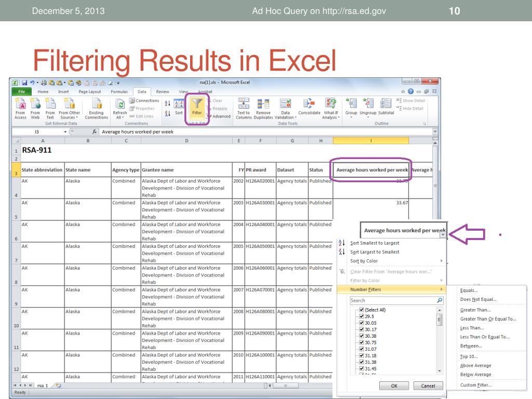Run Text to Columns
The image size is (532, 399).
pos(244,109)
